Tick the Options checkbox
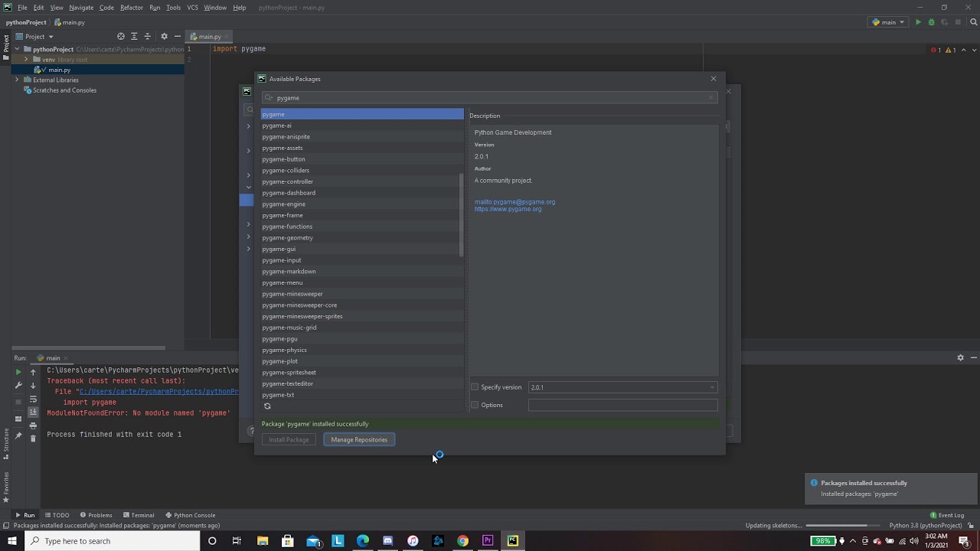 click(x=475, y=405)
